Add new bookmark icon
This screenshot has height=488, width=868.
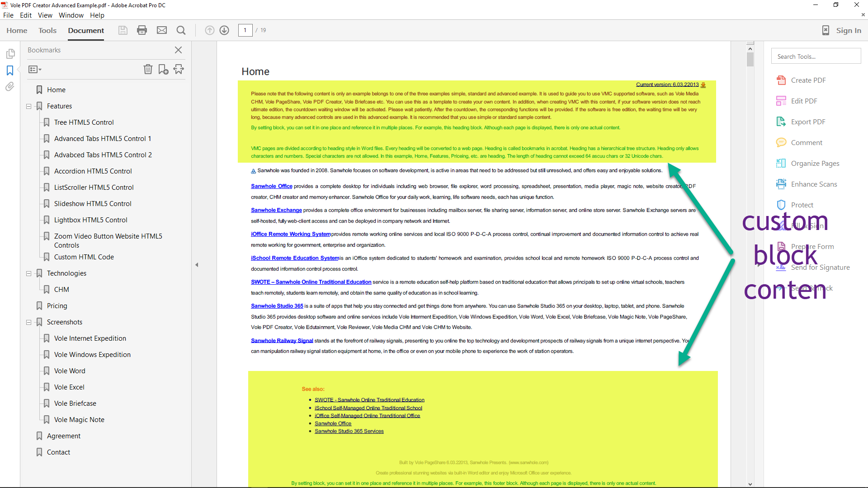[x=163, y=69]
